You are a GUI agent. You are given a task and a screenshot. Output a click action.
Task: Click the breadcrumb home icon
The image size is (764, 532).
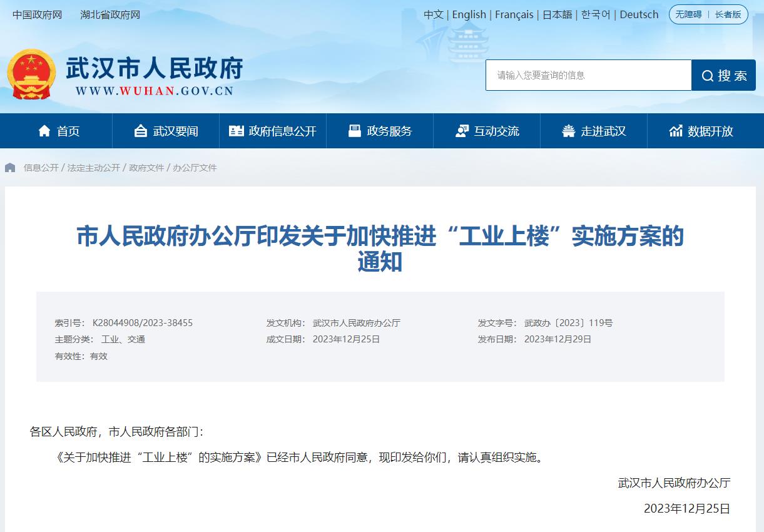click(10, 168)
